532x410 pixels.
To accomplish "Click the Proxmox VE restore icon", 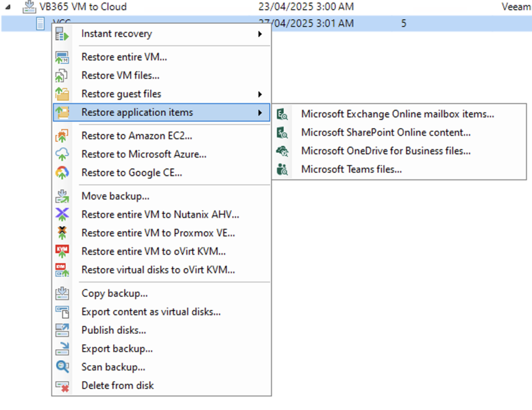I will point(62,233).
